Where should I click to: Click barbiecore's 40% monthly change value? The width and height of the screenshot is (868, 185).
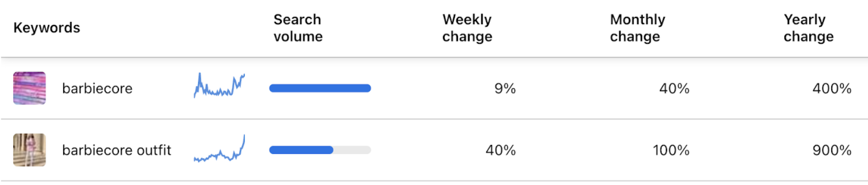[674, 89]
